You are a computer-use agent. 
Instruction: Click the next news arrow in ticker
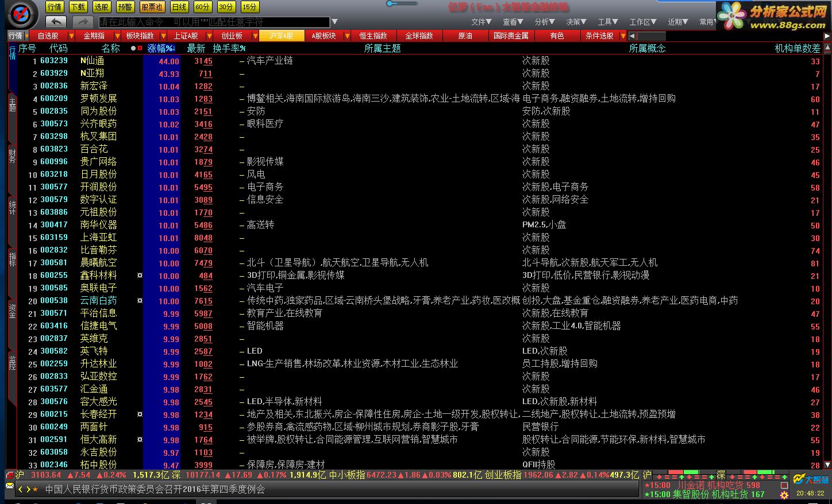28,489
